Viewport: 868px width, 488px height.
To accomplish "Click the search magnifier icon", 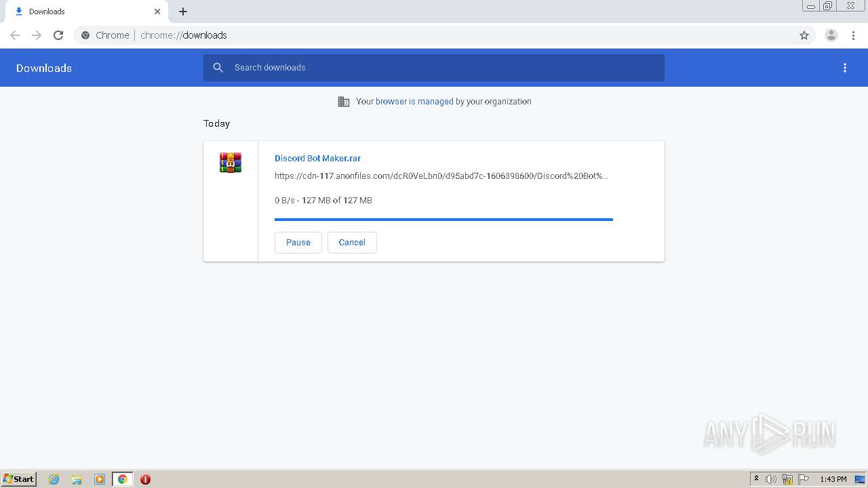I will click(x=218, y=68).
